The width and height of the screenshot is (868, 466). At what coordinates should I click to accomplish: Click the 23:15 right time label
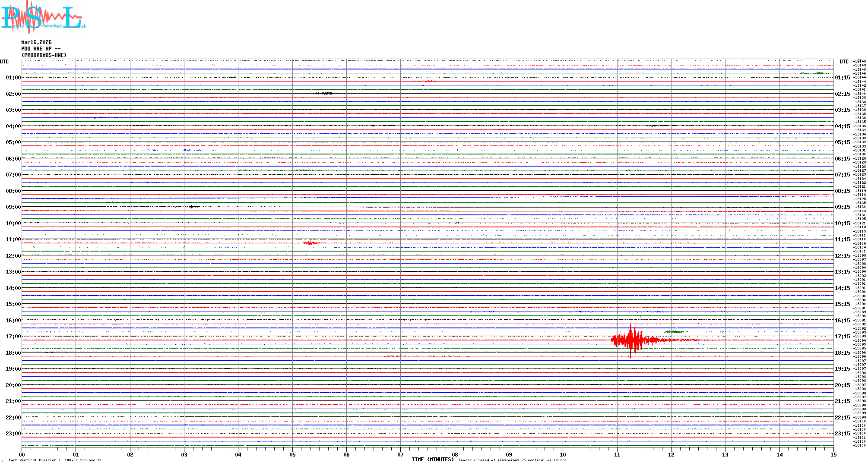click(x=842, y=434)
